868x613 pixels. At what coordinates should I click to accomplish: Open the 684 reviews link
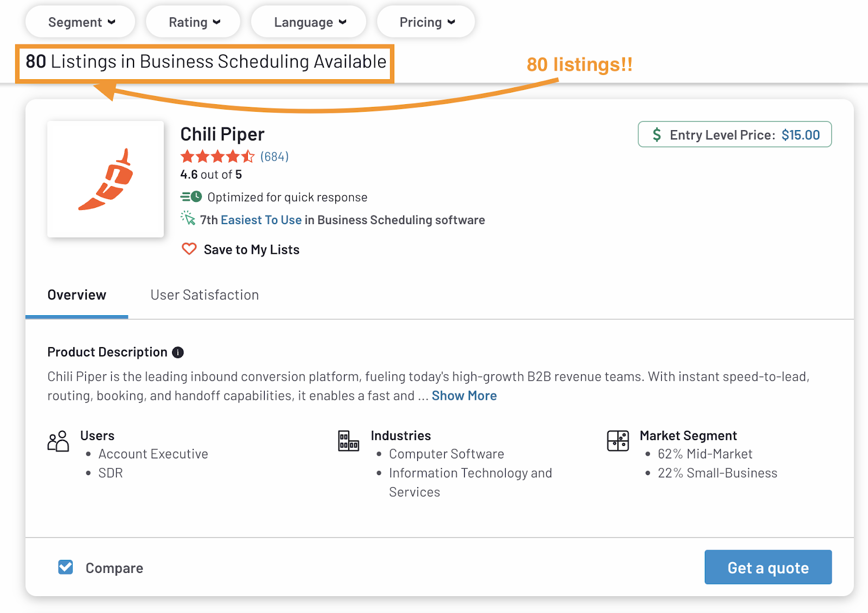pos(275,157)
